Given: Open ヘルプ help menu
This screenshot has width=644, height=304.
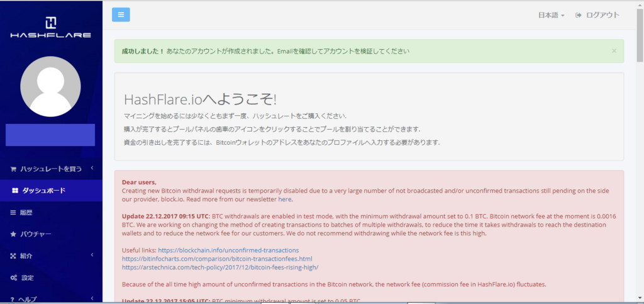Looking at the screenshot, I should pyautogui.click(x=52, y=299).
